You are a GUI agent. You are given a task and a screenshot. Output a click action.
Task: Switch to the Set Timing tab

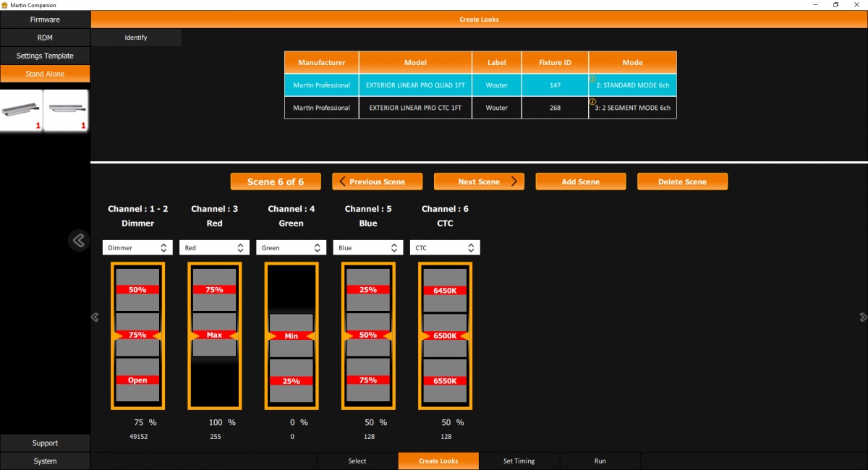coord(519,461)
